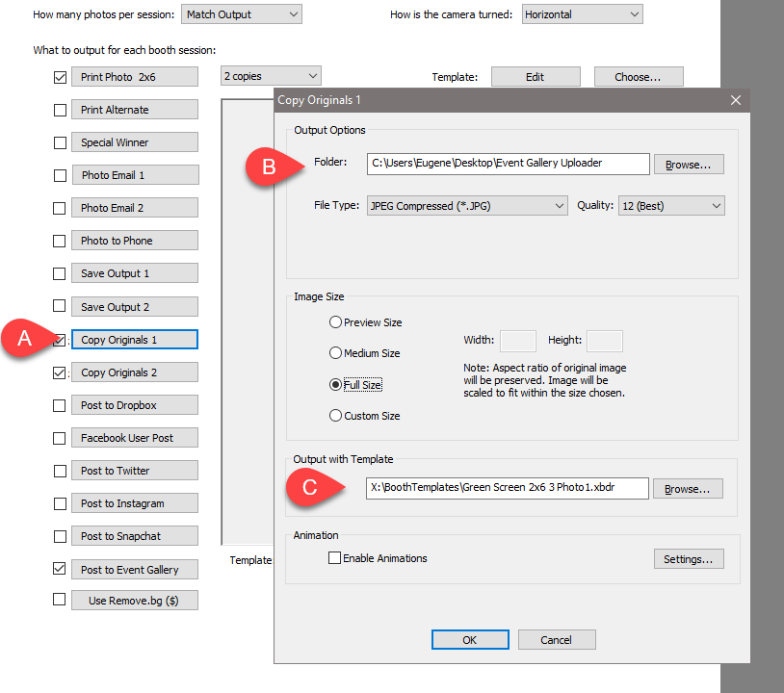784x693 pixels.
Task: Change camera orientation from Horizontal dropdown
Action: 582,14
